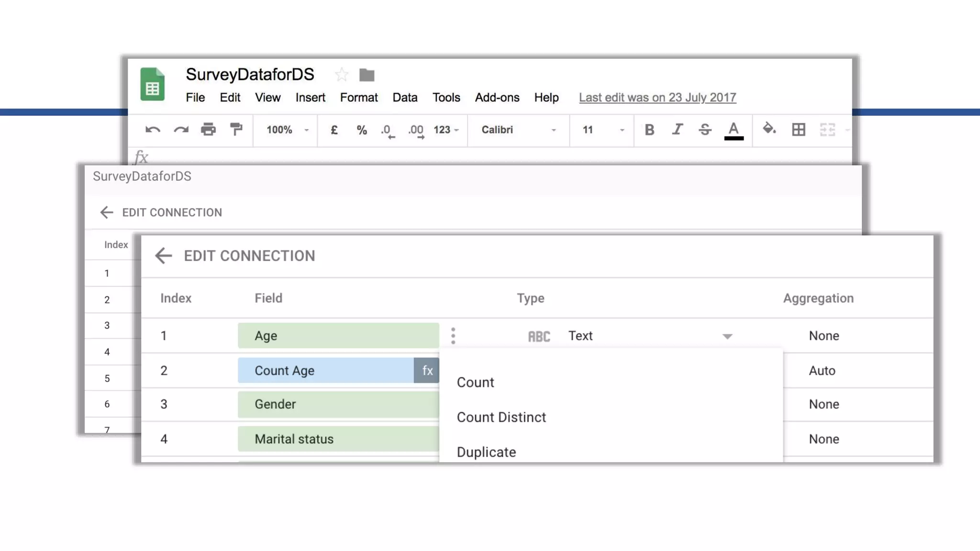
Task: Toggle strikethrough formatting
Action: click(705, 130)
